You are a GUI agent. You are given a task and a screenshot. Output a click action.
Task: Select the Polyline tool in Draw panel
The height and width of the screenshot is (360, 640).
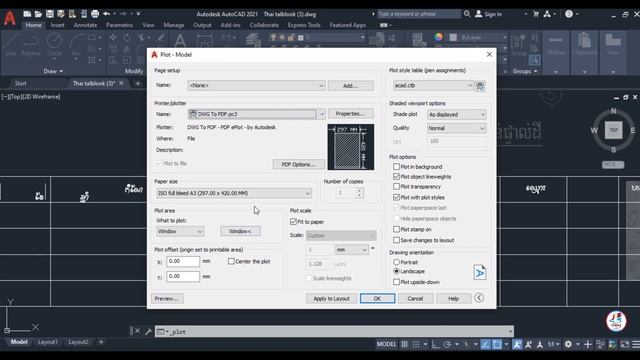pos(31,45)
